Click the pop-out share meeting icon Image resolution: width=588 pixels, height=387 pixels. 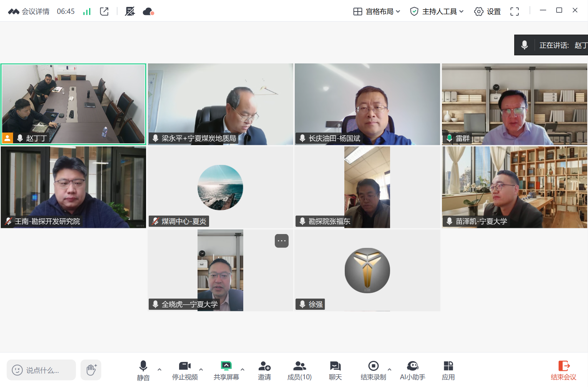pos(104,12)
